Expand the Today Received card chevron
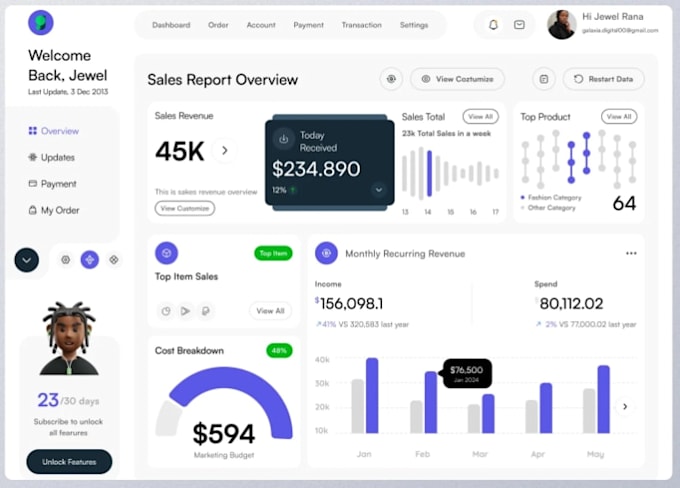 tap(379, 190)
